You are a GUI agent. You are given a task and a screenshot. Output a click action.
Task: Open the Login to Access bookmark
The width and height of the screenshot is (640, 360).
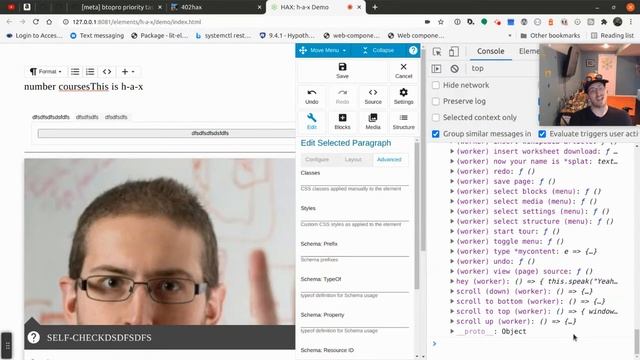(x=34, y=36)
